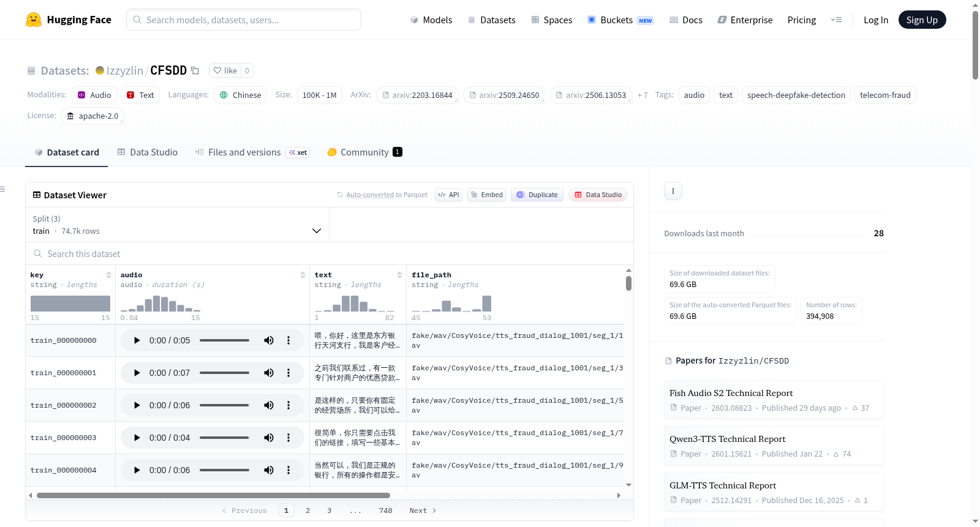Play audio for train_000000001
This screenshot has width=980, height=527.
pyautogui.click(x=137, y=373)
